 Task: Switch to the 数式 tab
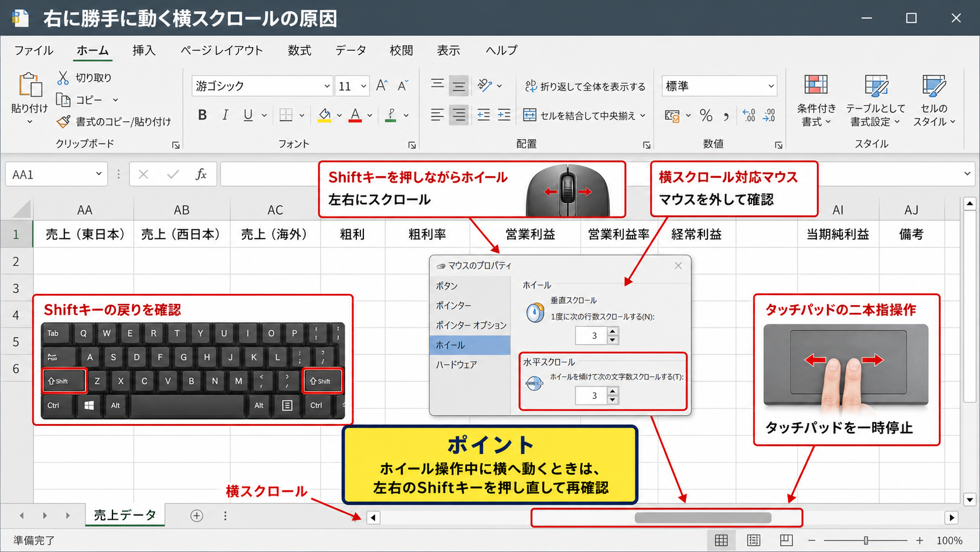pyautogui.click(x=299, y=50)
